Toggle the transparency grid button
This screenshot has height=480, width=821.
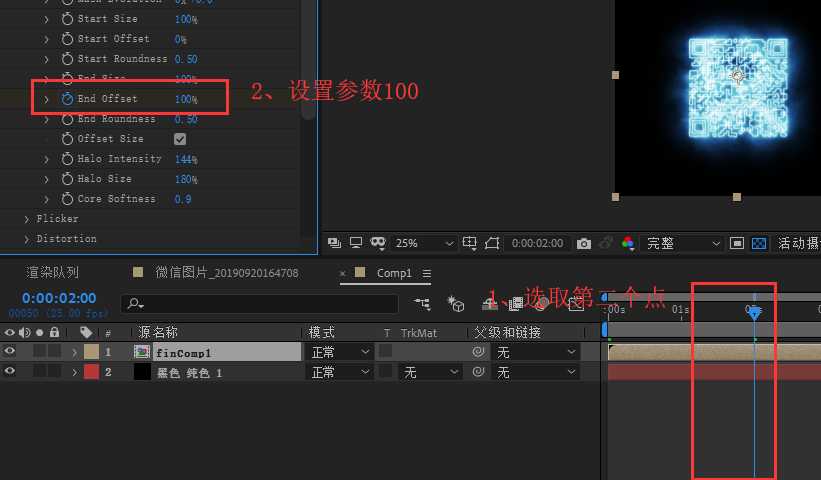pos(759,243)
